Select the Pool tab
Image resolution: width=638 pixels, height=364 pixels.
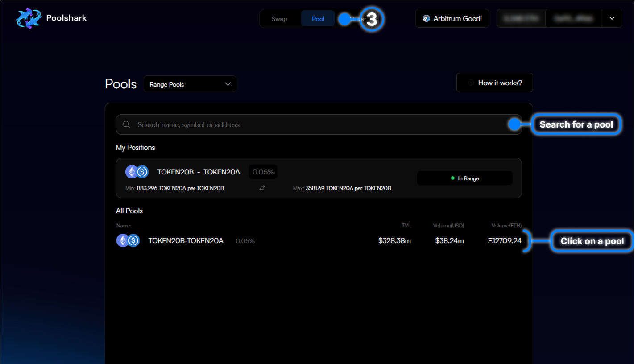(318, 19)
